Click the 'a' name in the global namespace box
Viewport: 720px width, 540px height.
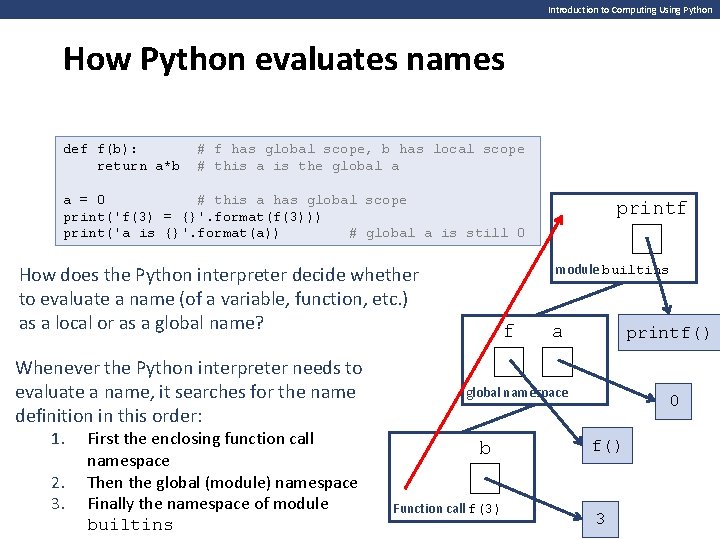click(x=557, y=332)
